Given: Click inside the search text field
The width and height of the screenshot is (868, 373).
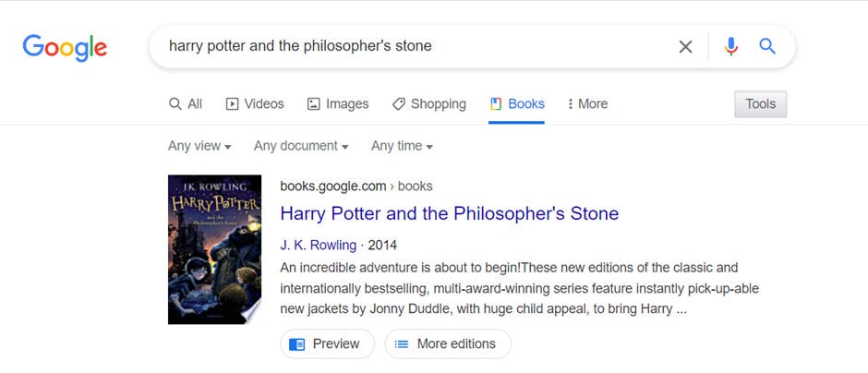Looking at the screenshot, I should pyautogui.click(x=416, y=46).
